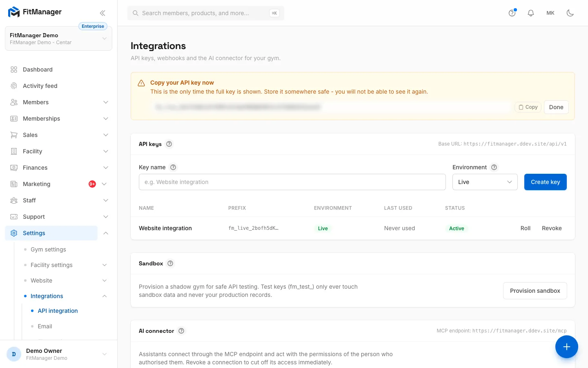
Task: Open the Demo Owner account menu
Action: pos(58,354)
